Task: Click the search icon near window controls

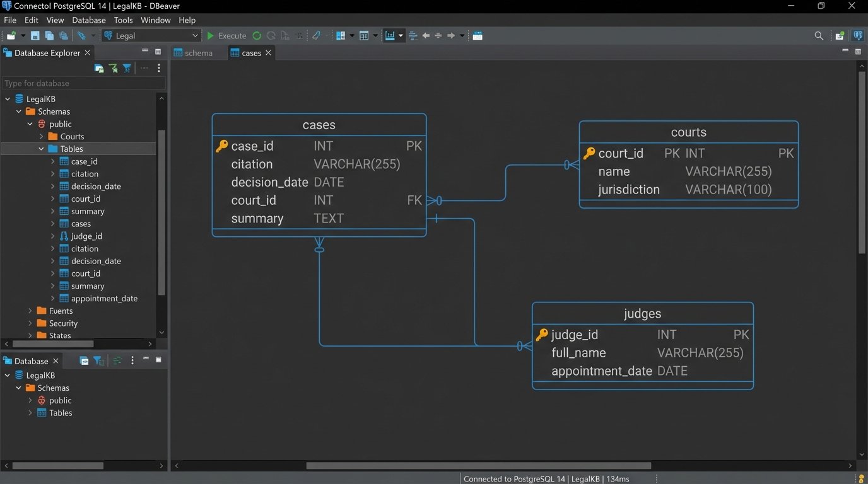Action: [x=818, y=36]
